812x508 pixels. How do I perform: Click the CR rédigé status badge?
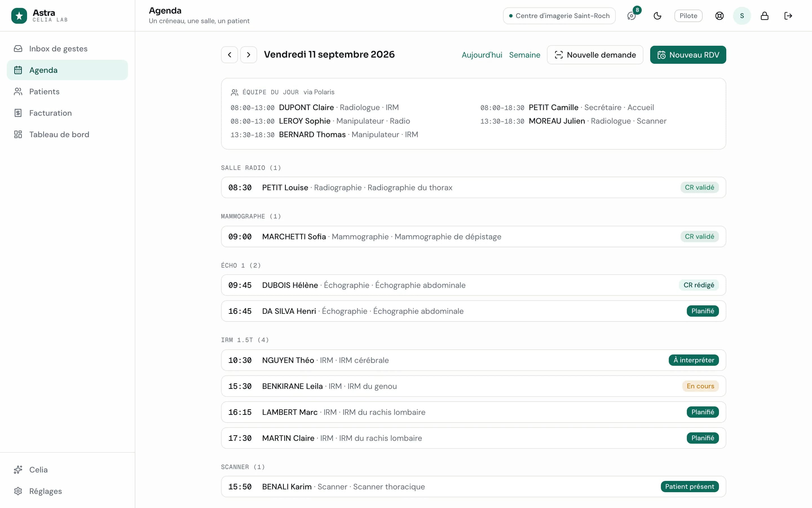tap(699, 285)
